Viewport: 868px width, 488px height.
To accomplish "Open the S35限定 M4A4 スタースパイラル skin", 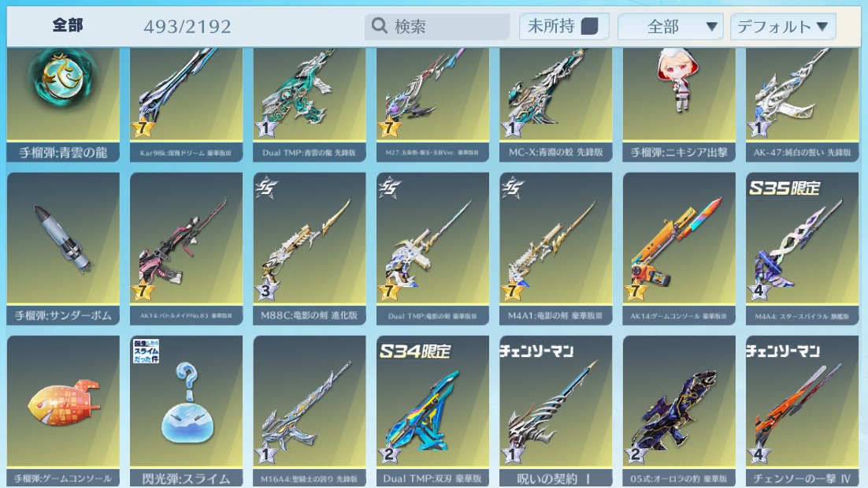I will (802, 248).
